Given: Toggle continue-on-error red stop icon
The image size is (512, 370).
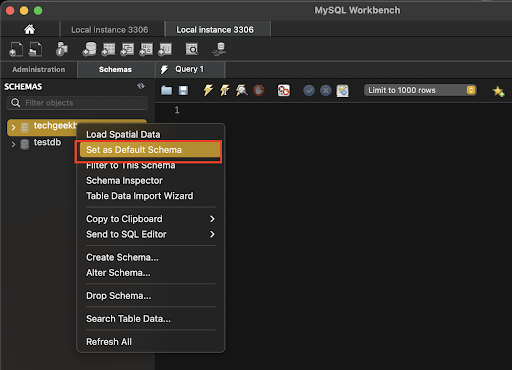Looking at the screenshot, I should [284, 90].
